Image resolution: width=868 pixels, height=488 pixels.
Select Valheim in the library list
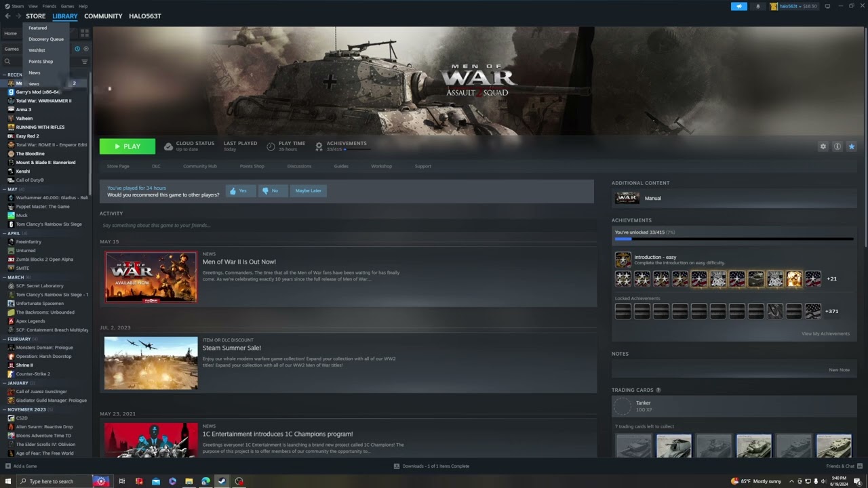point(24,118)
